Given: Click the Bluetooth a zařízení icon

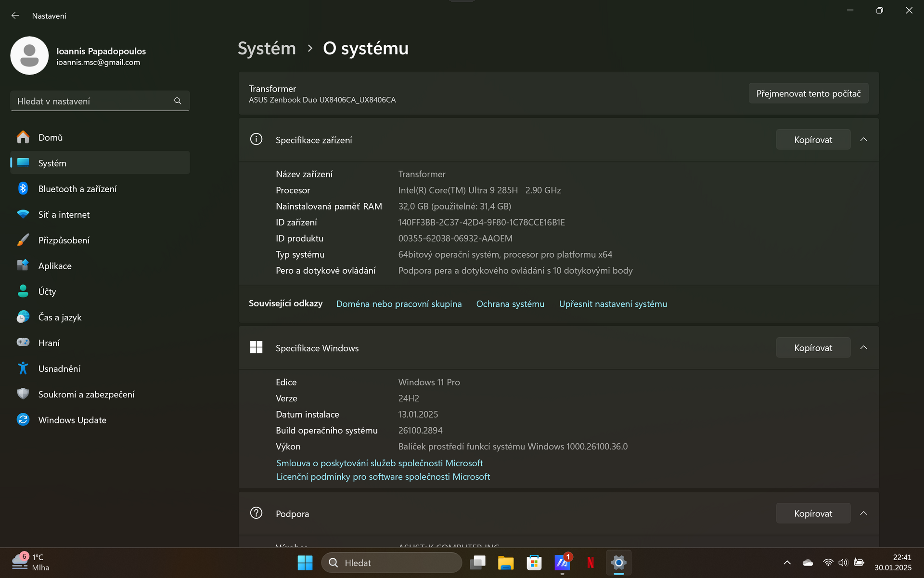Looking at the screenshot, I should 23,188.
